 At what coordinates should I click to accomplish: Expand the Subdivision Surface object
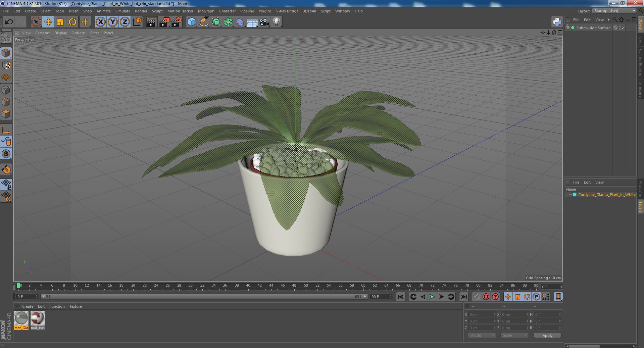point(567,28)
